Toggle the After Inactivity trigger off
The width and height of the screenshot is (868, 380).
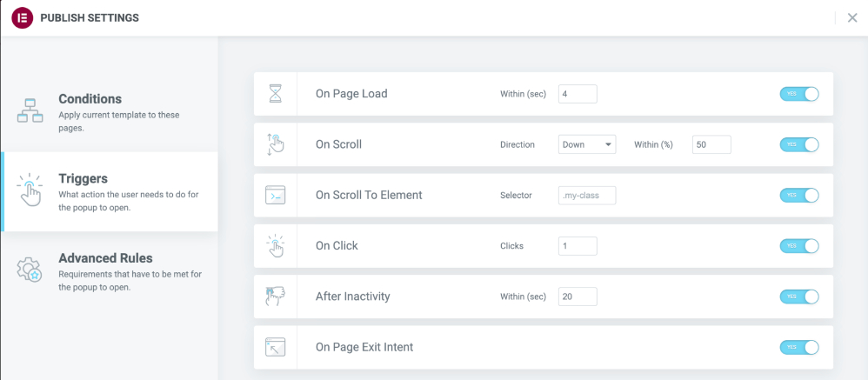point(798,297)
